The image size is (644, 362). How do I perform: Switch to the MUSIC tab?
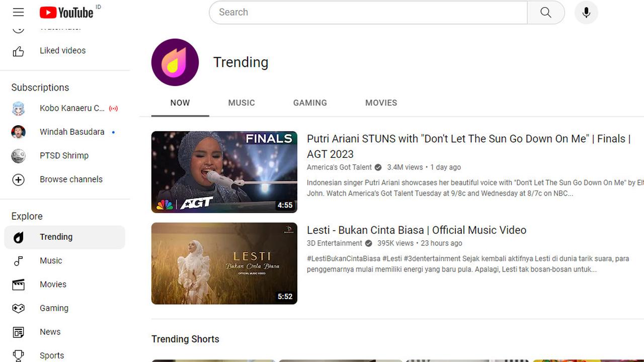click(x=242, y=103)
